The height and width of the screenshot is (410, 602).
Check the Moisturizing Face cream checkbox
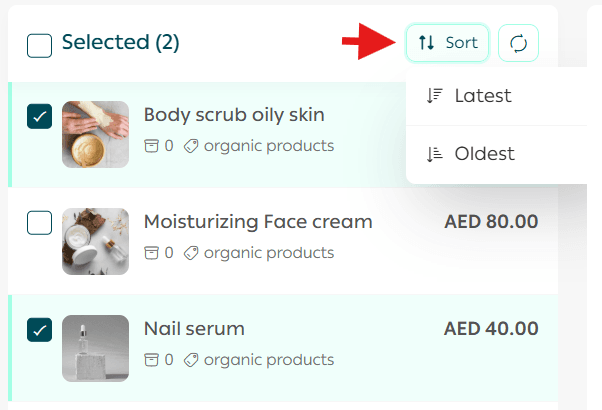[x=39, y=223]
